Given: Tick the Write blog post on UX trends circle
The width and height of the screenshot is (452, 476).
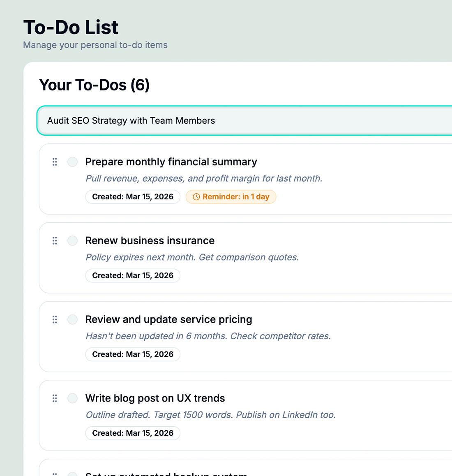Looking at the screenshot, I should 73,398.
